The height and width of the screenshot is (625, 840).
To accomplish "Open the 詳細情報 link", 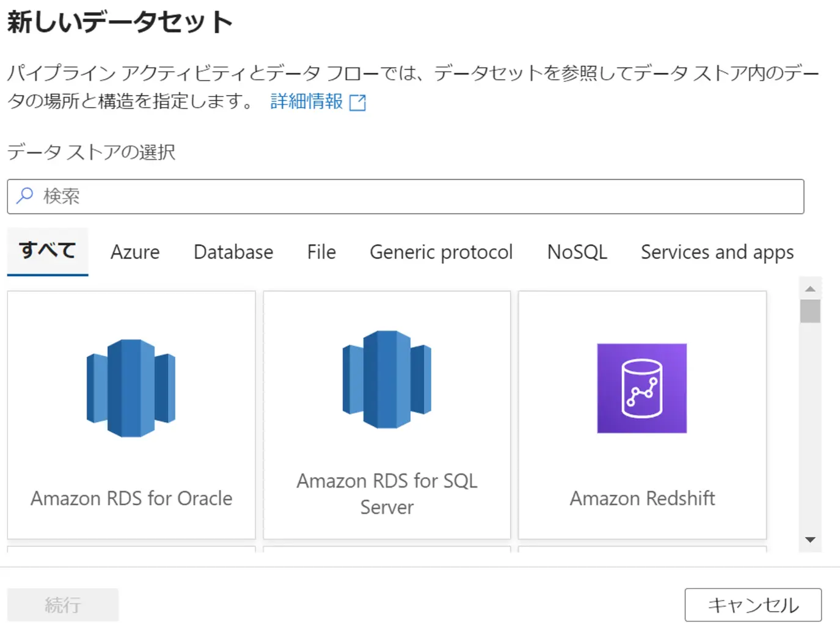I will pos(307,101).
